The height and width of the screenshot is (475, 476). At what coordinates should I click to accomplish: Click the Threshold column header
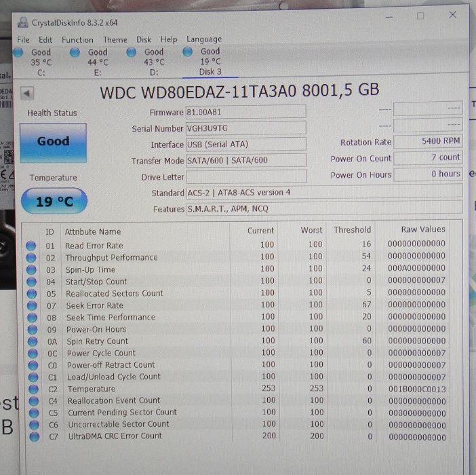click(x=352, y=230)
